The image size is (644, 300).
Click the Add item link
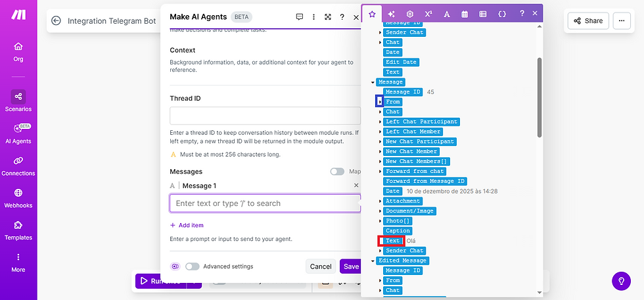(187, 225)
